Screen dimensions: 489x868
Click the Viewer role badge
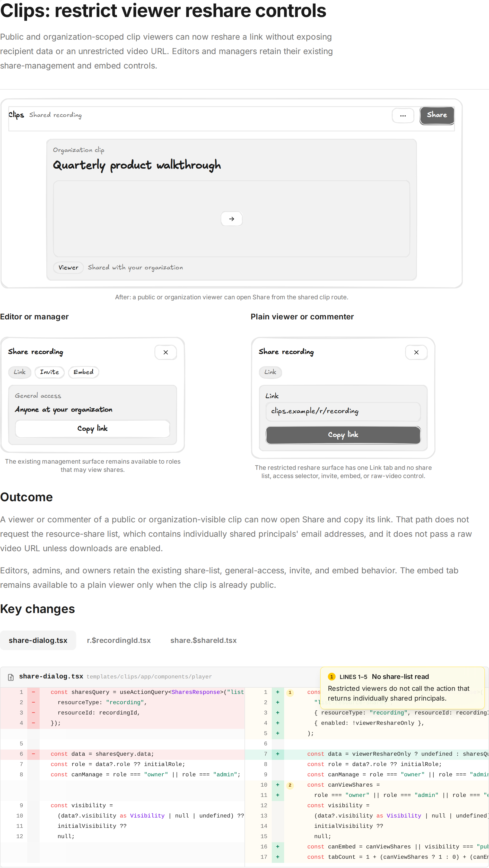[68, 268]
